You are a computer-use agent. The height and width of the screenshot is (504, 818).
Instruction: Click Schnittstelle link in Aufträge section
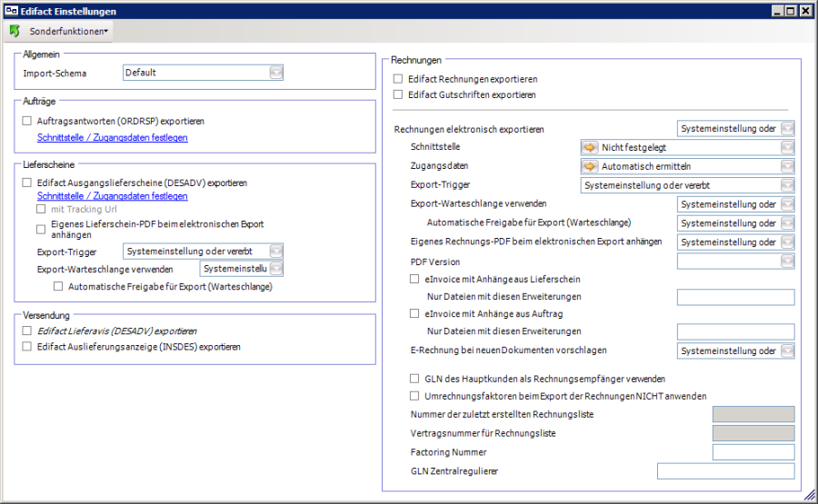[112, 138]
